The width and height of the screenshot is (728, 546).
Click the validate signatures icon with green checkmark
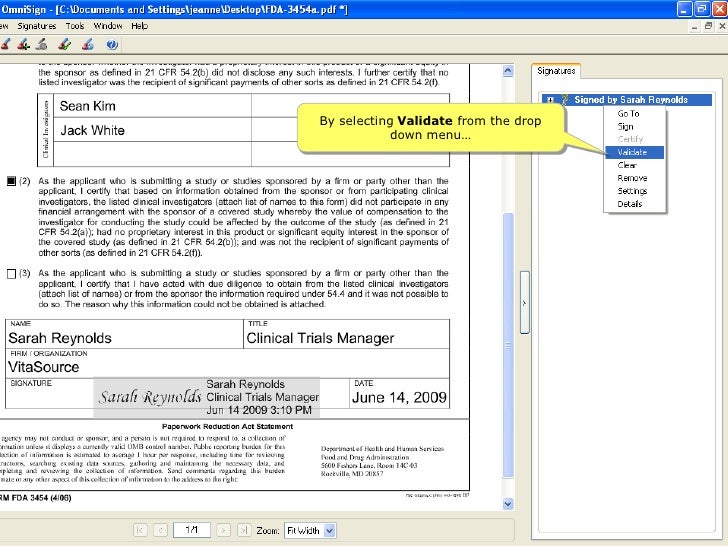(x=65, y=45)
